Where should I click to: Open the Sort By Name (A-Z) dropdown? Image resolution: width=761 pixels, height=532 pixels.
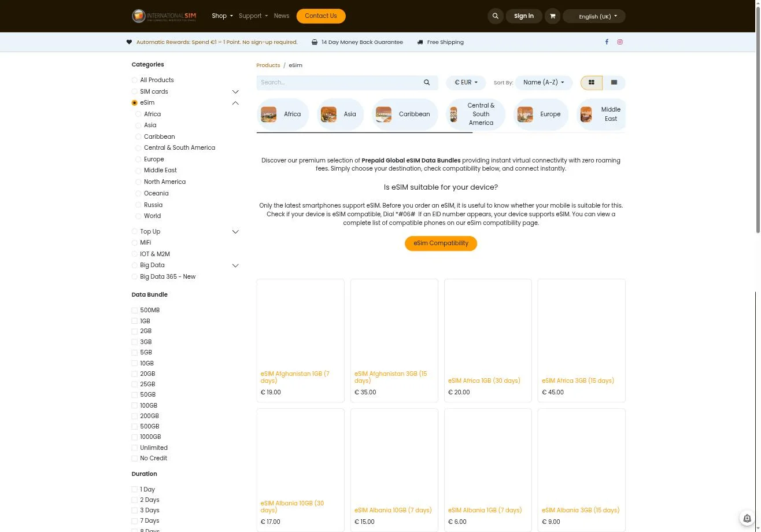(x=544, y=83)
